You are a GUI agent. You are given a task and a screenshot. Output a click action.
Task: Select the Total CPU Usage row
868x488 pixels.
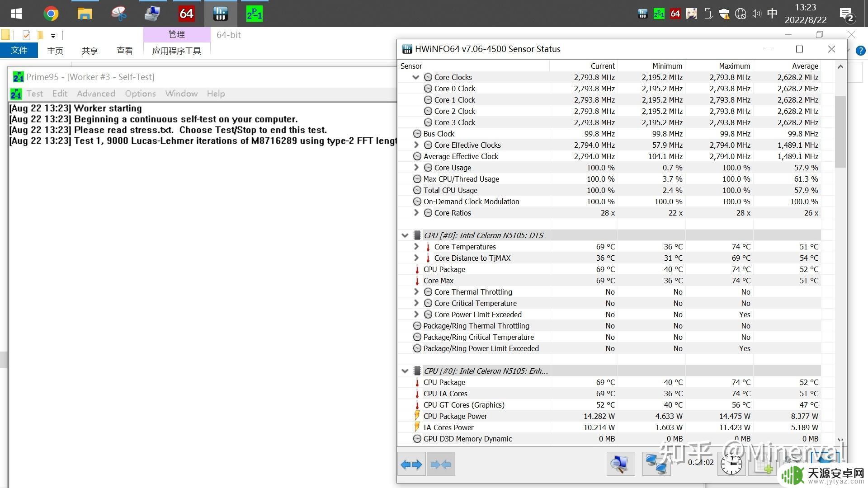(609, 190)
